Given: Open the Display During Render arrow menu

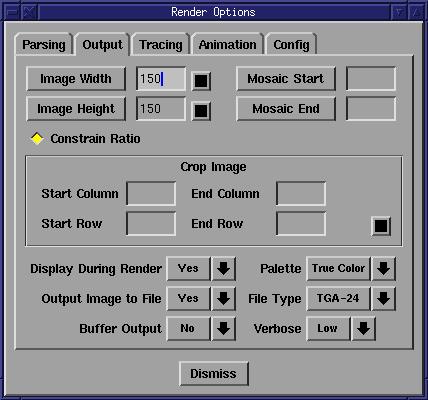Looking at the screenshot, I should click(x=223, y=268).
